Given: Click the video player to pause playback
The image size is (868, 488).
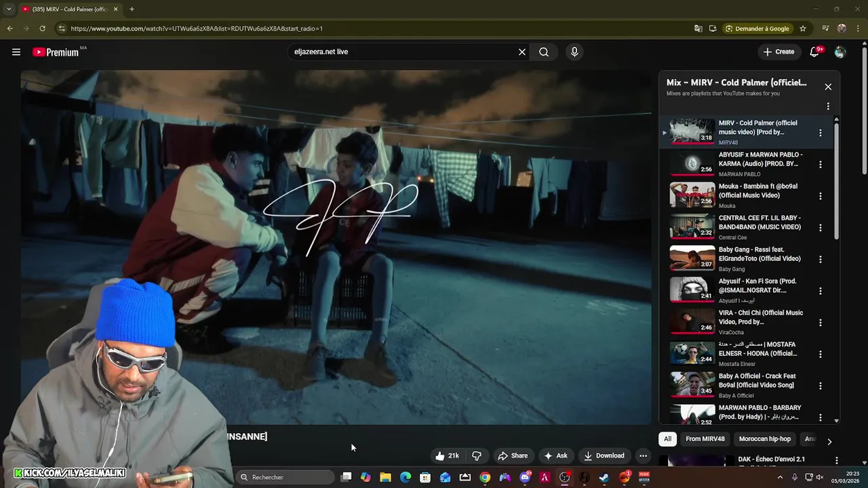Looking at the screenshot, I should pyautogui.click(x=336, y=247).
